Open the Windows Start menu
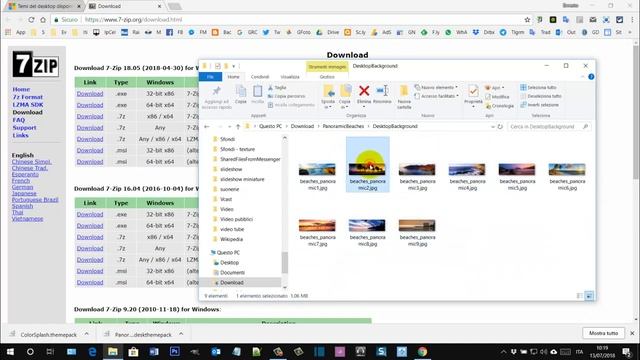The image size is (640, 360). 10,351
